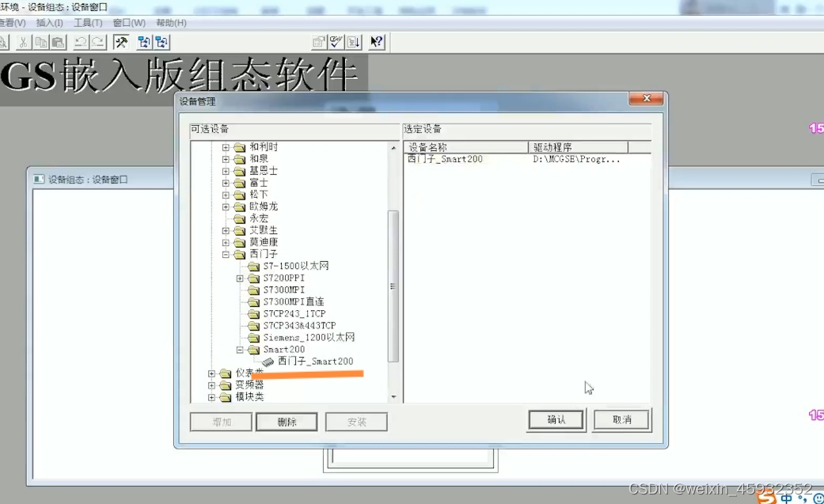Click the context help arrow-question icon
Image resolution: width=824 pixels, height=504 pixels.
377,43
